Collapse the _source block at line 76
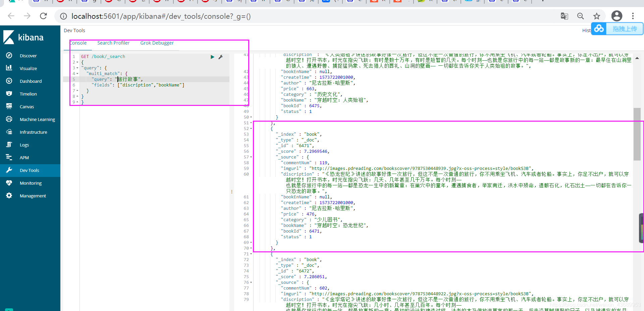The width and height of the screenshot is (644, 311). point(251,283)
